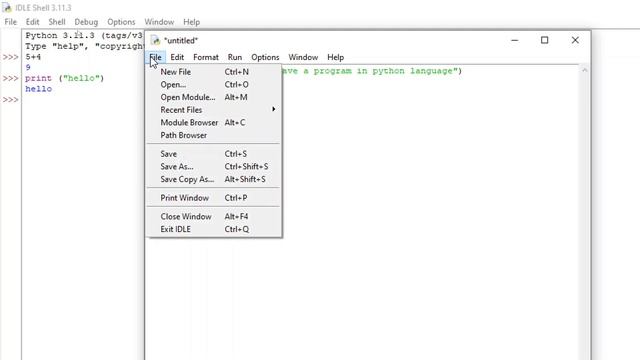
Task: Open the Path Browser
Action: coord(214,135)
